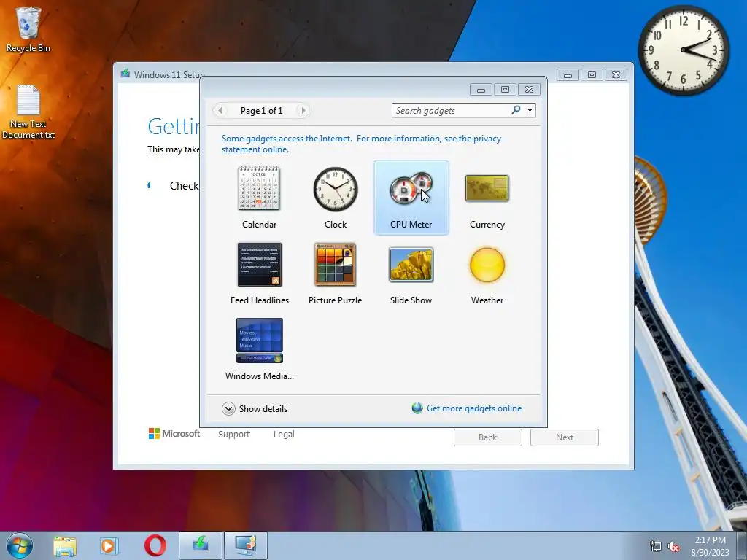This screenshot has width=747, height=560.
Task: Select the Slide Show gadget
Action: pyautogui.click(x=411, y=274)
